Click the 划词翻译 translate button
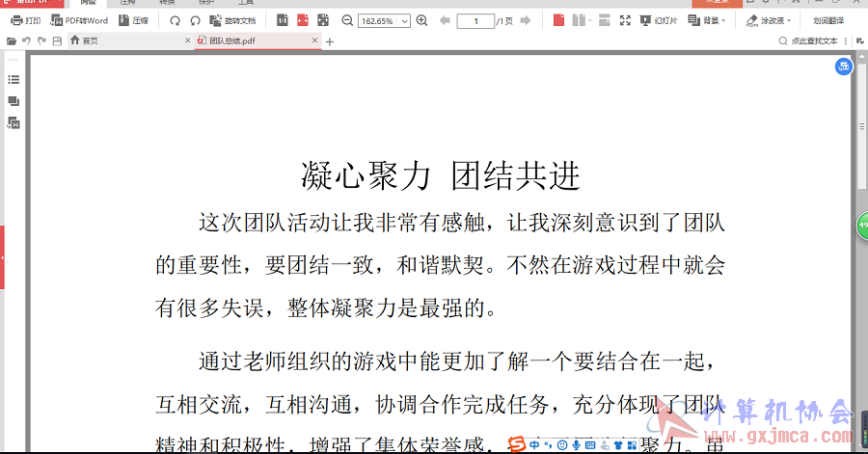This screenshot has width=868, height=454. click(828, 20)
